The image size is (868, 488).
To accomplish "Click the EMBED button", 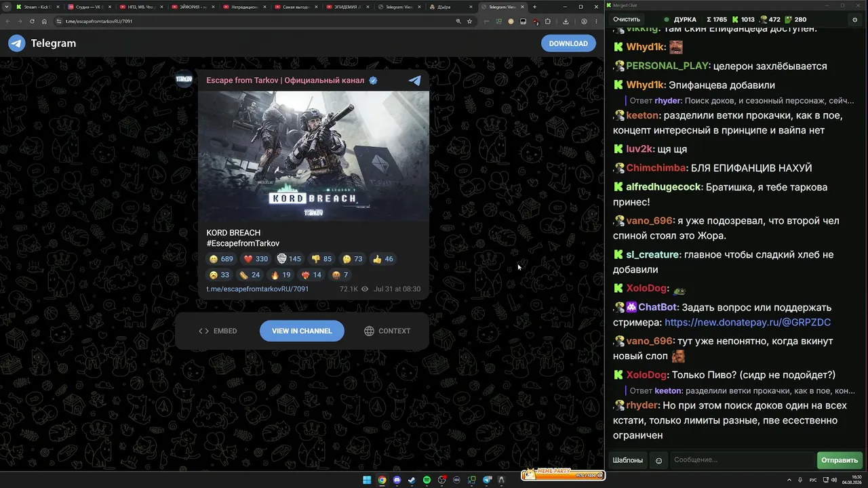I will pyautogui.click(x=218, y=331).
